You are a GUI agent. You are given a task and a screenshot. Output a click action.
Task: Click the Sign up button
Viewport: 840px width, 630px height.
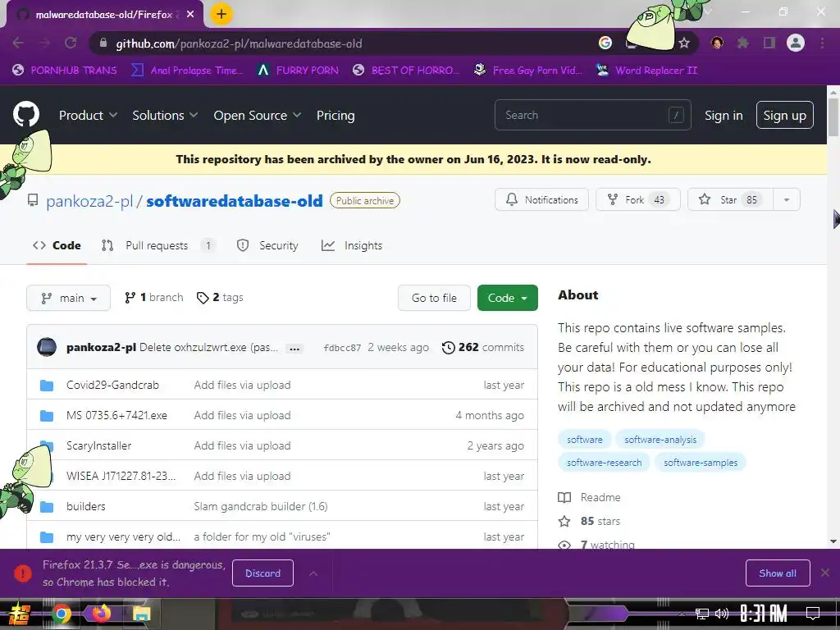[784, 115]
